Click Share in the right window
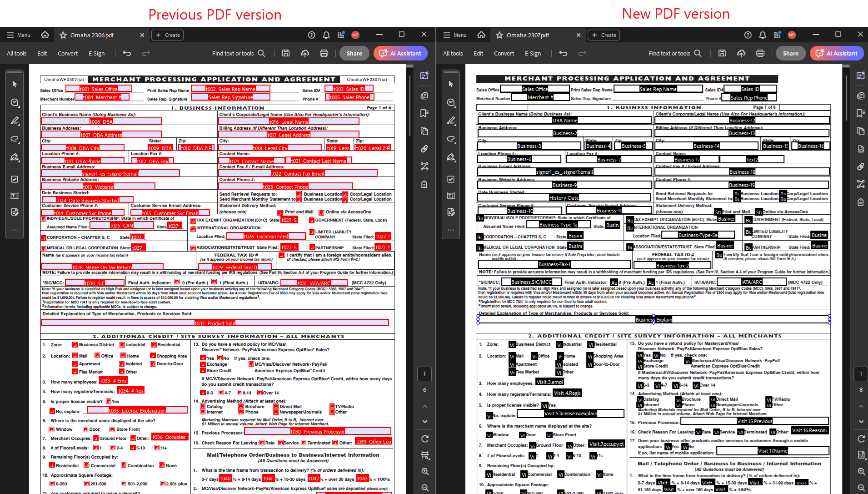The width and height of the screenshot is (868, 494). click(791, 53)
